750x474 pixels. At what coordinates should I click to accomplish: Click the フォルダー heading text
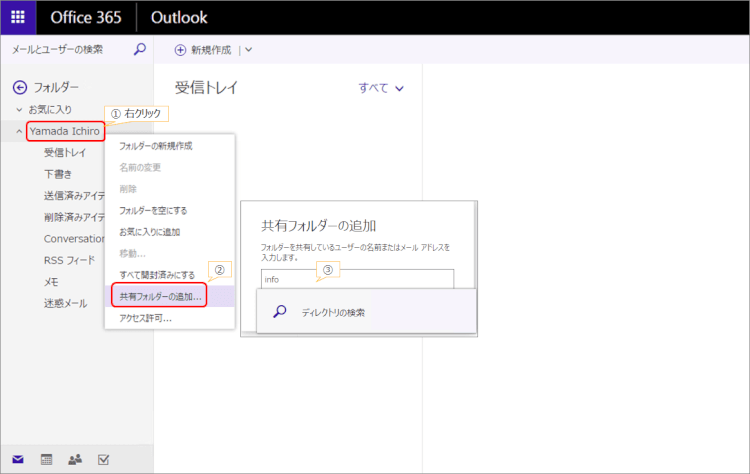pos(56,87)
